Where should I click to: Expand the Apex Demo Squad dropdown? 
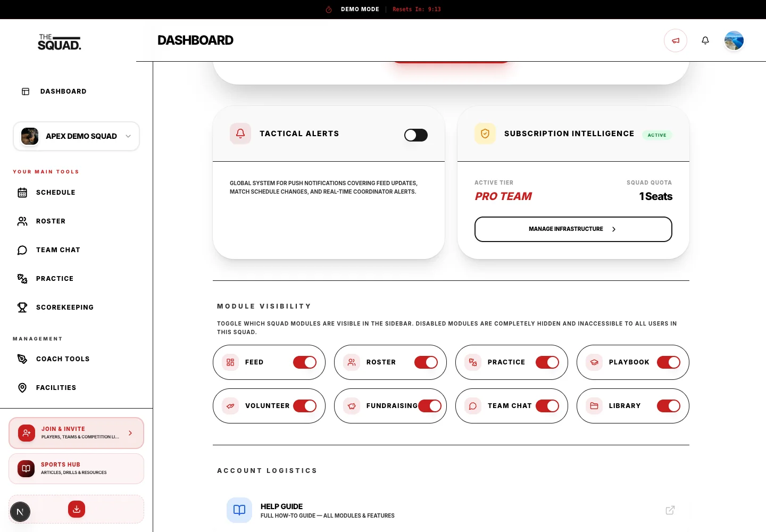click(x=76, y=136)
